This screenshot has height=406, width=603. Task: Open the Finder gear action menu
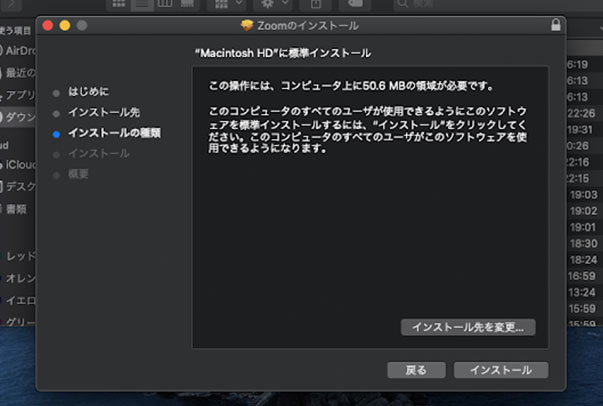tap(274, 4)
